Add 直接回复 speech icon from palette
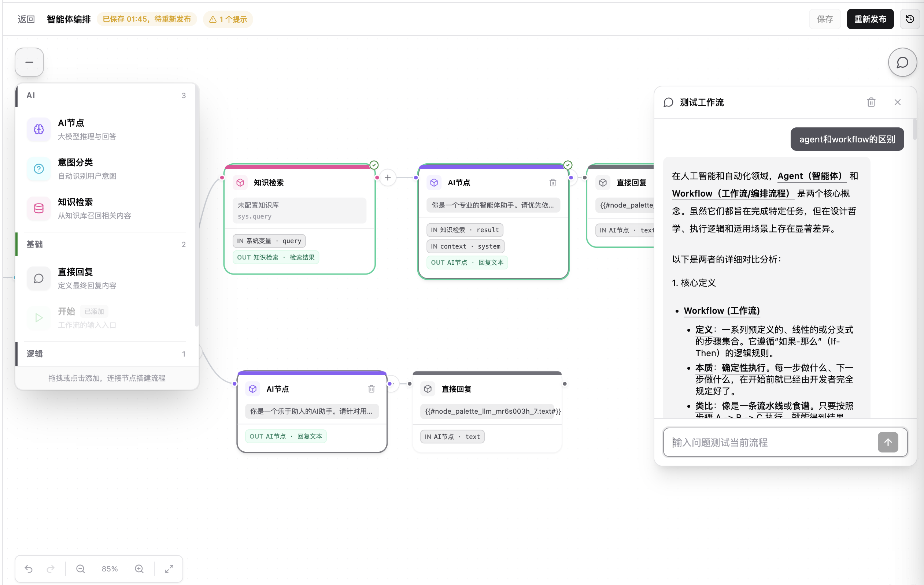Screen dimensions: 924x585 pyautogui.click(x=39, y=278)
